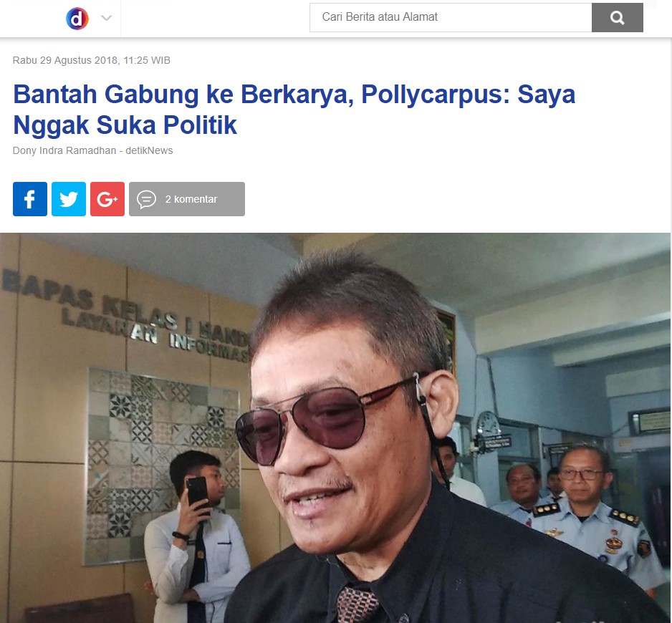The width and height of the screenshot is (672, 623).
Task: Open the article photo of Pollycarpus
Action: pos(335,428)
